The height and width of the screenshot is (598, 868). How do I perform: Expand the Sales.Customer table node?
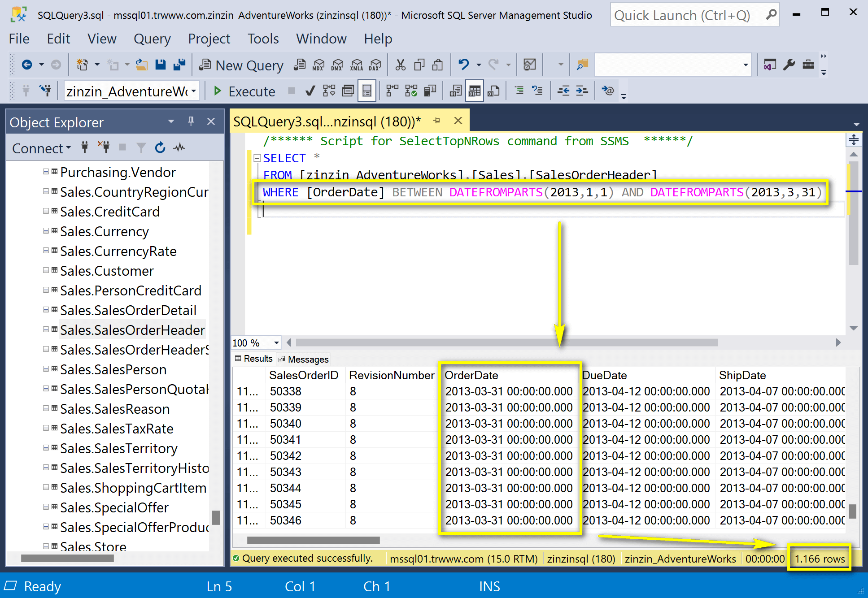[46, 270]
